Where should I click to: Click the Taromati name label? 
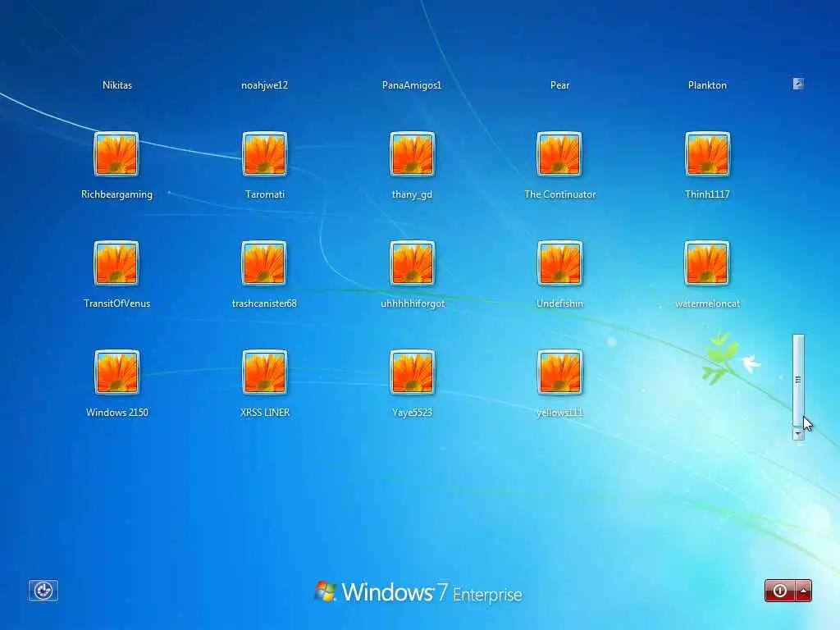pos(265,194)
